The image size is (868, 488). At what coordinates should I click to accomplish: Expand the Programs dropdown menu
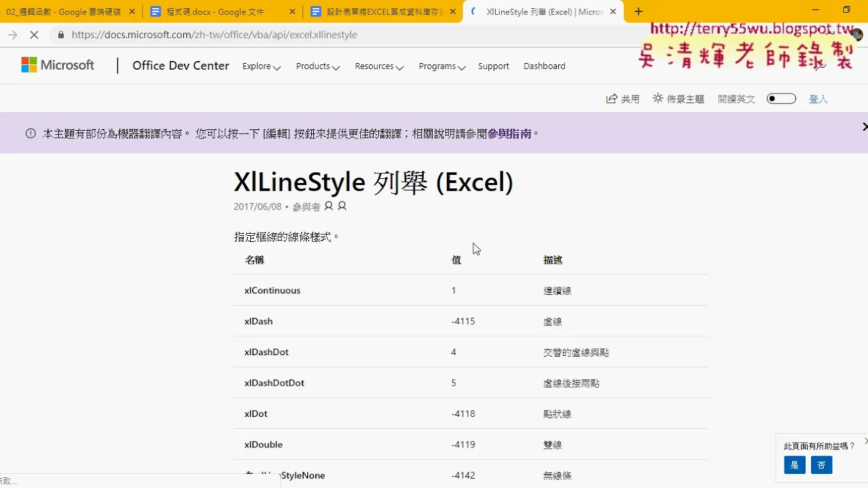point(442,66)
